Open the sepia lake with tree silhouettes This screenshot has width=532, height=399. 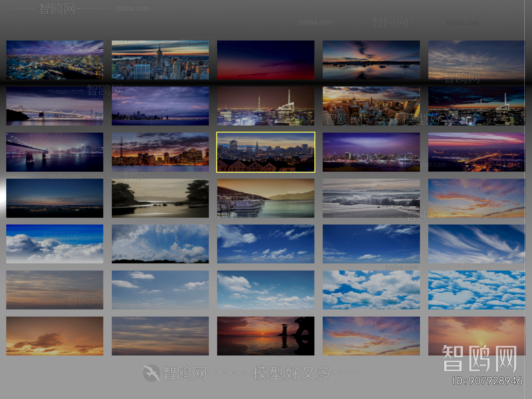(x=160, y=198)
